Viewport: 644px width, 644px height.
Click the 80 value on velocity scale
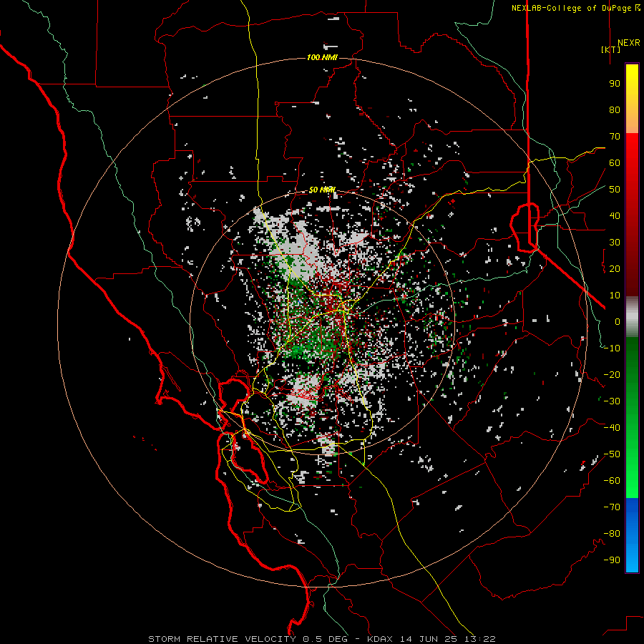coord(615,110)
